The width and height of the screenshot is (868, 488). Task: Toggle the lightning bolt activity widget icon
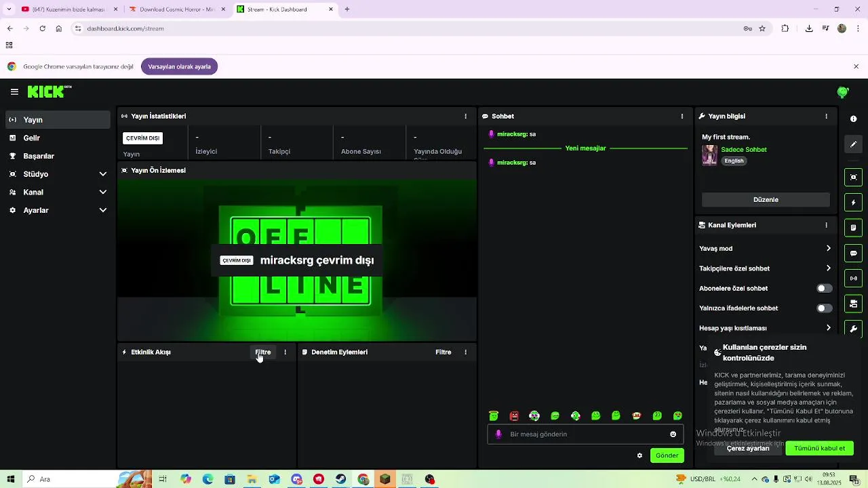coord(853,202)
